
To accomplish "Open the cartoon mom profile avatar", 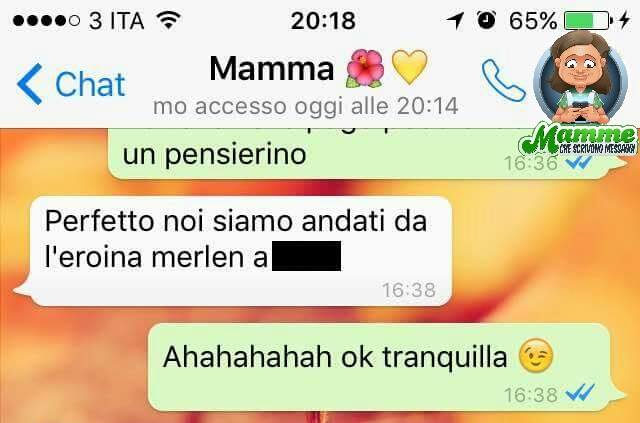I will (580, 78).
